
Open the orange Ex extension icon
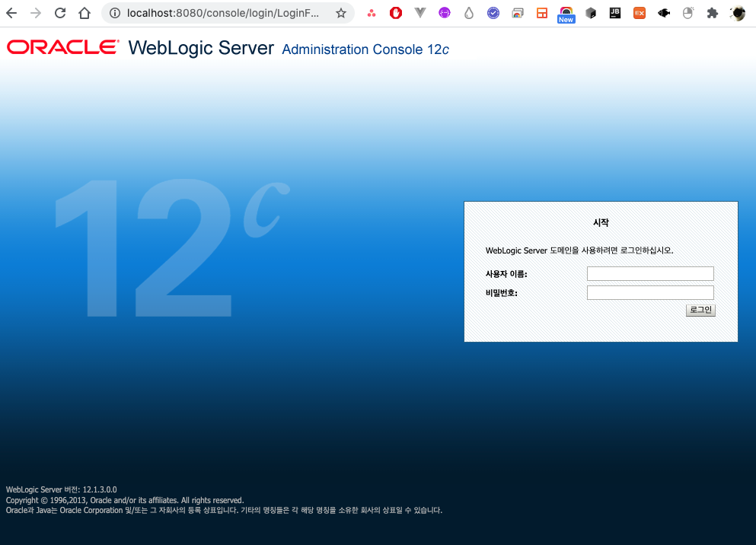640,13
